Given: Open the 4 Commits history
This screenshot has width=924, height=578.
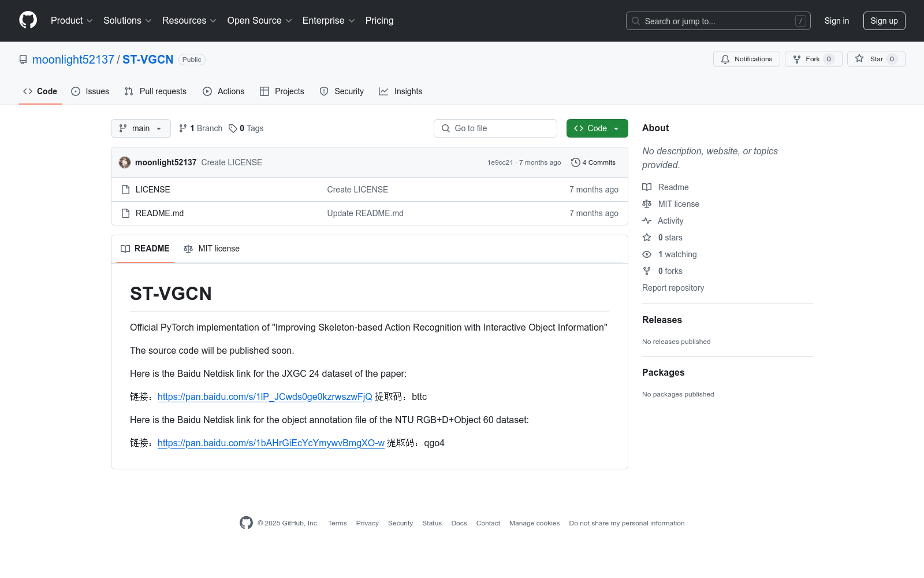Looking at the screenshot, I should point(593,162).
